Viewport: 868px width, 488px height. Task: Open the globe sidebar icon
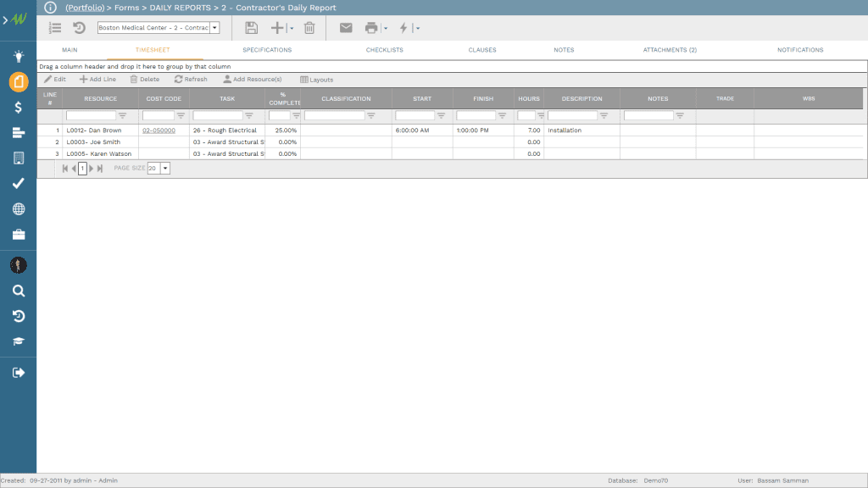[19, 209]
